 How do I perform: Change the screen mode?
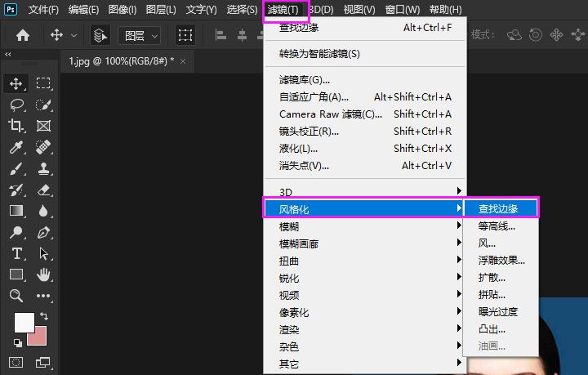42,362
